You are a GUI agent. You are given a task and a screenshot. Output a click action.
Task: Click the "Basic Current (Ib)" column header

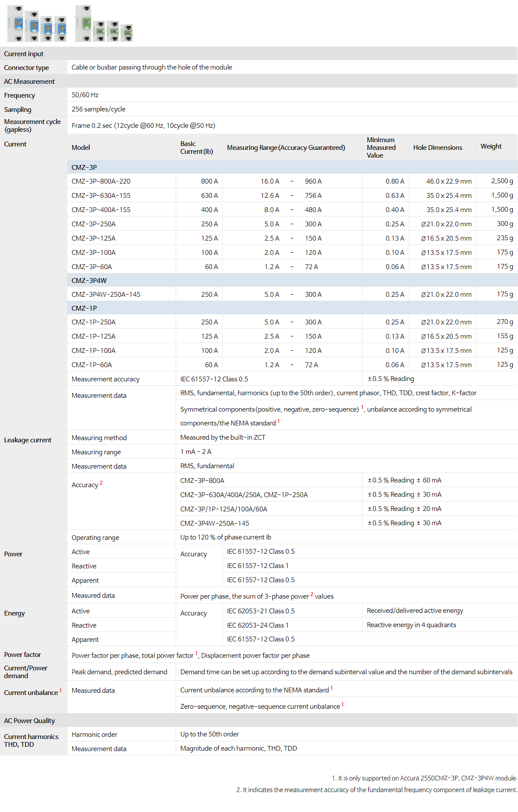(x=197, y=148)
